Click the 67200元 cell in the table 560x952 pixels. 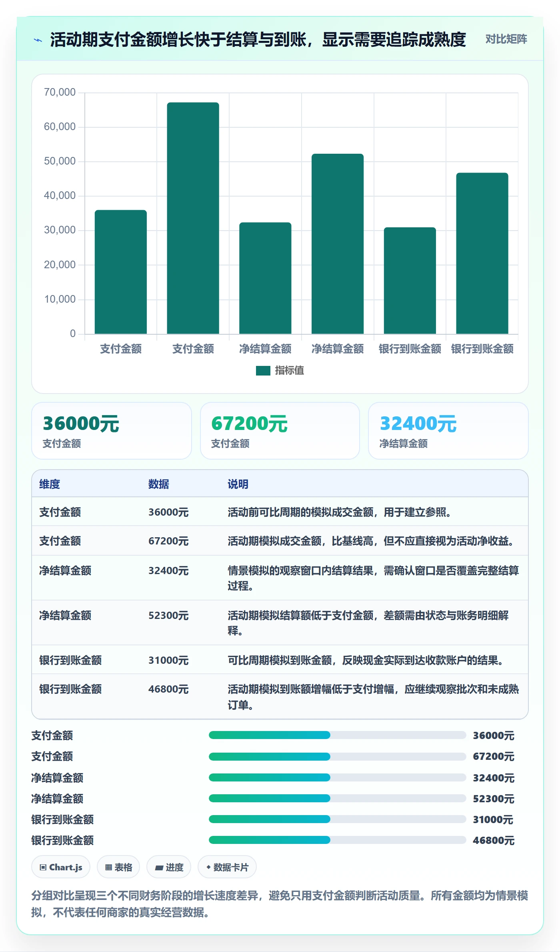tap(168, 541)
